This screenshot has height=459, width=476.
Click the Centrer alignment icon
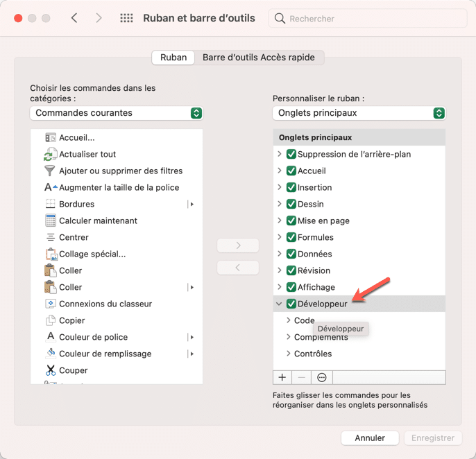click(51, 237)
